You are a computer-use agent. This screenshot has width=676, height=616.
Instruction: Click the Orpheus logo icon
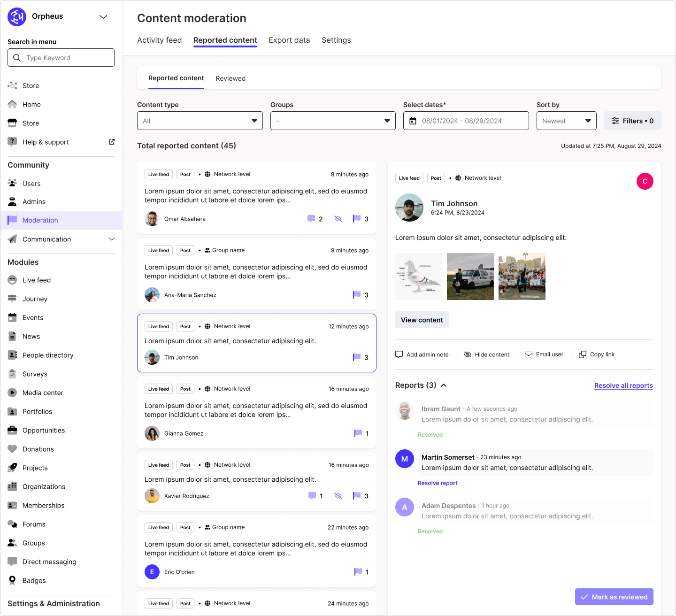(x=17, y=17)
